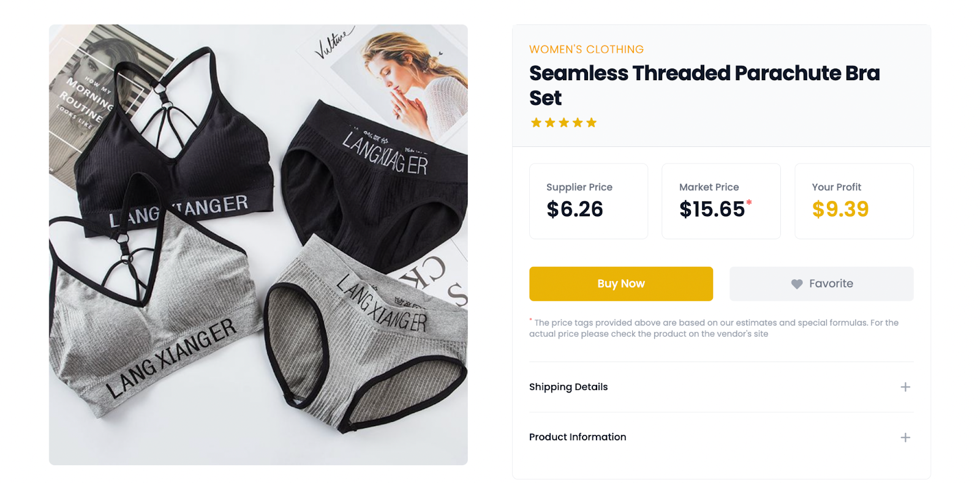Expand the Shipping Details section

click(x=721, y=387)
